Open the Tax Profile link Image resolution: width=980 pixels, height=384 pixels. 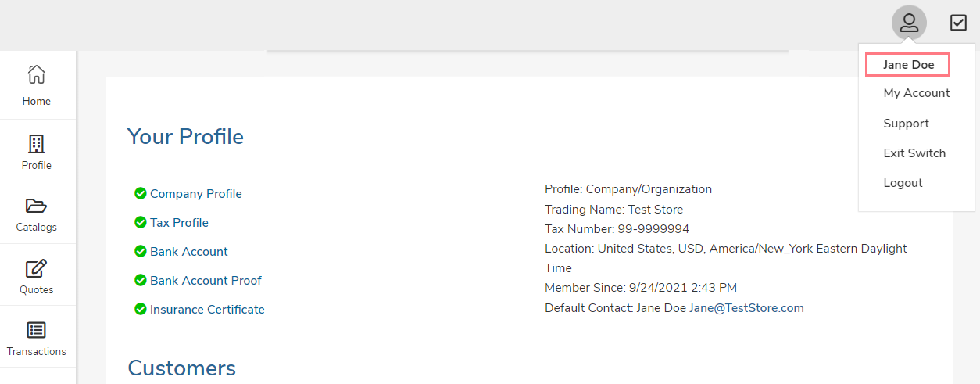(179, 223)
